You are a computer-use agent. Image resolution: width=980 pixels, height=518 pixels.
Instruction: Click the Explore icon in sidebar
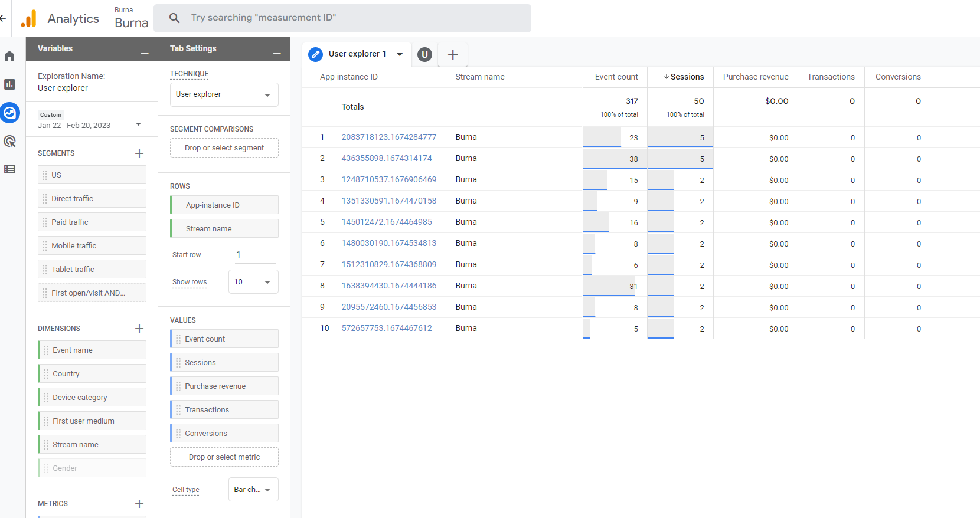click(10, 113)
